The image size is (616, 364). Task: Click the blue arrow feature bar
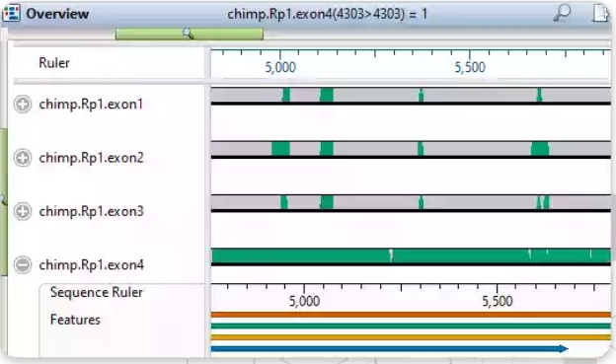tap(389, 348)
